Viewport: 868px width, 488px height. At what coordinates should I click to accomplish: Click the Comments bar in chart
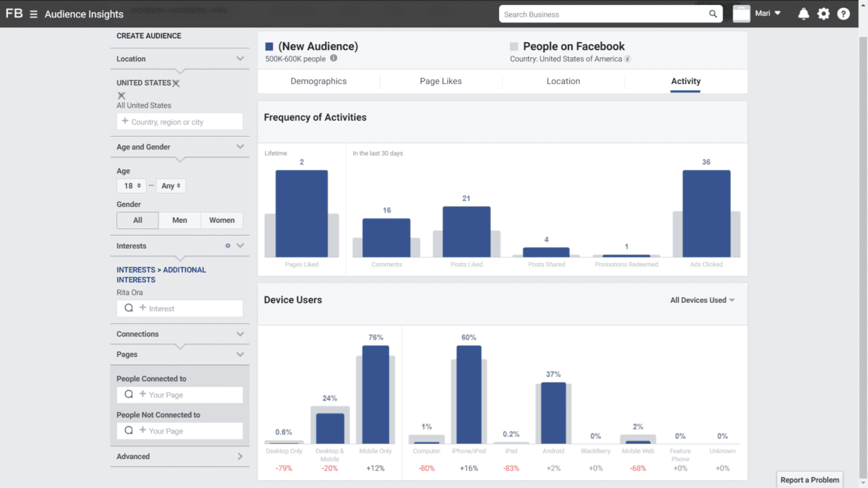tap(386, 238)
